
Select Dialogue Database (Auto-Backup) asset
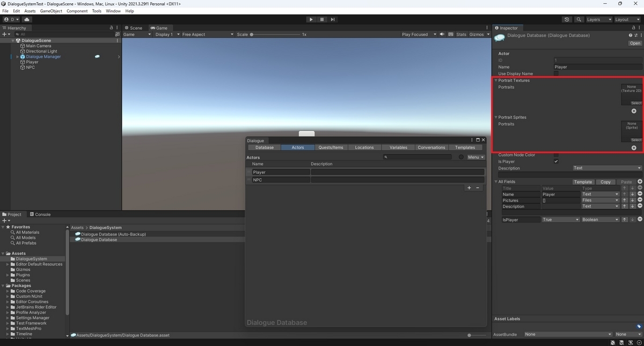[x=110, y=234]
